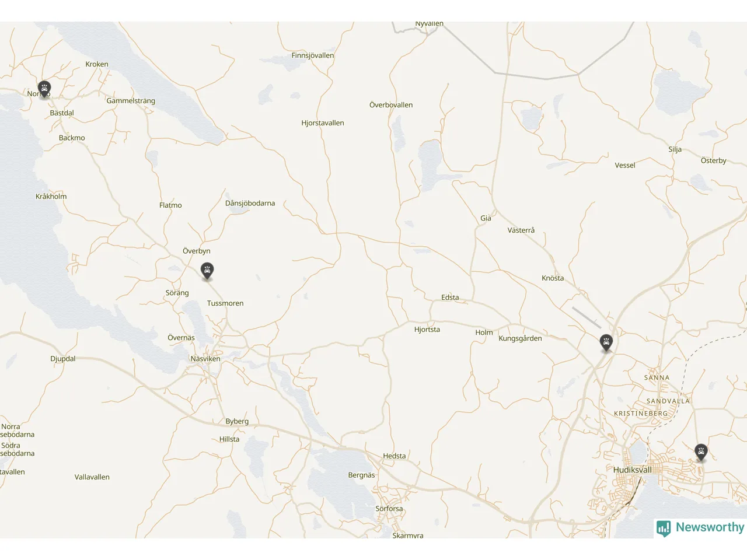
Task: Click the car marker below Överbyn
Action: tap(207, 271)
